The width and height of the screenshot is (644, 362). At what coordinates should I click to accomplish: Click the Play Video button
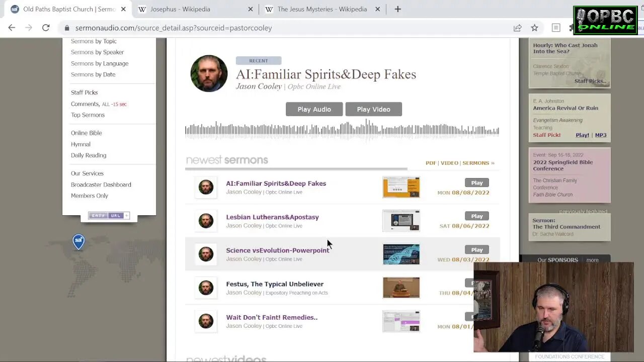coord(373,109)
